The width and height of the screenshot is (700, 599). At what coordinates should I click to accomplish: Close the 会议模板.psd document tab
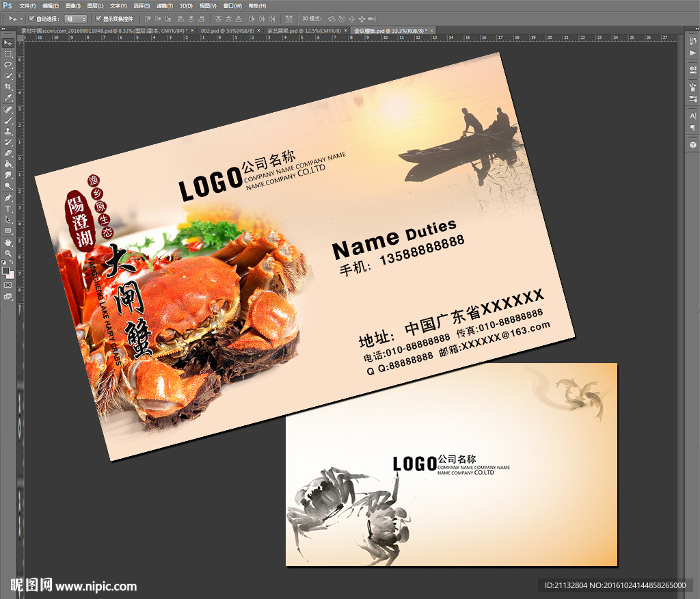(432, 31)
